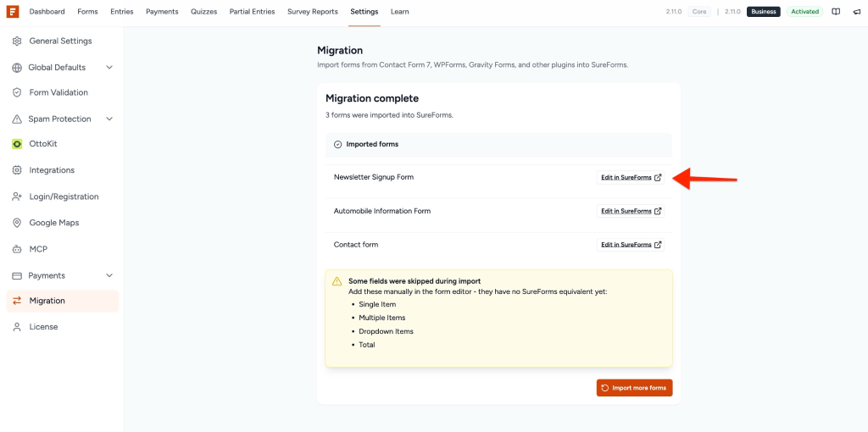Edit Contact form in SureForms
This screenshot has height=432, width=868.
(631, 245)
